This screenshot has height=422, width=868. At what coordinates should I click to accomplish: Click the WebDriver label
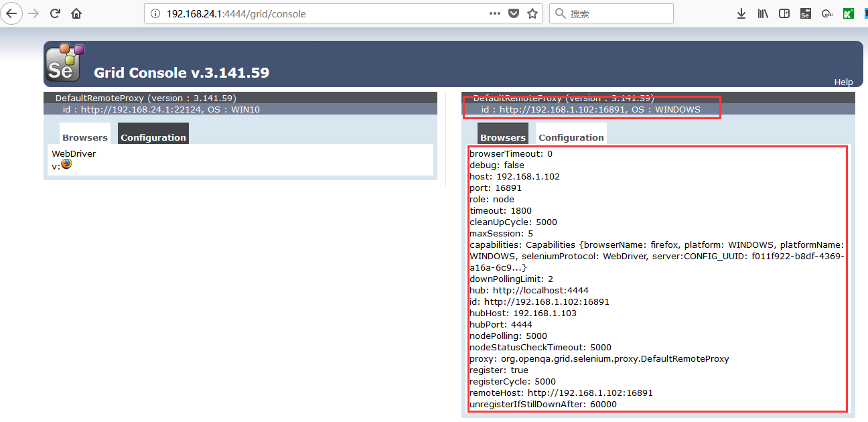click(74, 153)
